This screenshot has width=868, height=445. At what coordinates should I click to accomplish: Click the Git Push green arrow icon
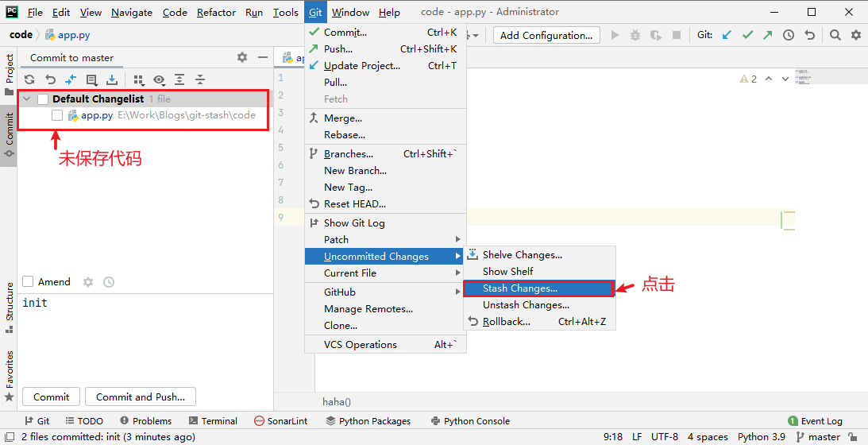pos(767,35)
